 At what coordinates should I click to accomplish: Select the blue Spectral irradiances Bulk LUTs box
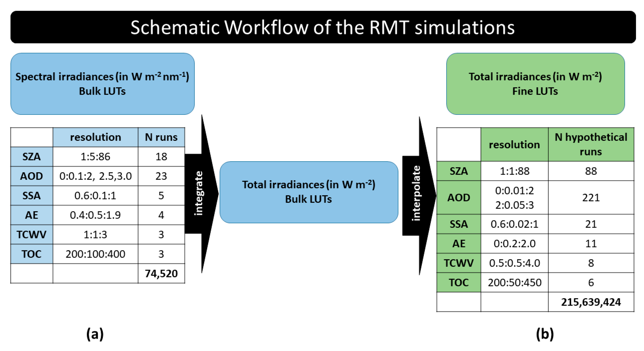[102, 84]
